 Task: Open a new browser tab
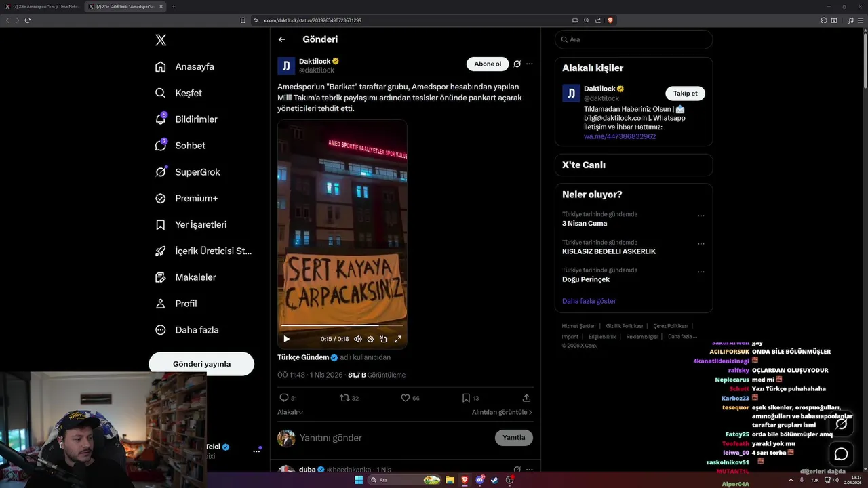coord(173,7)
